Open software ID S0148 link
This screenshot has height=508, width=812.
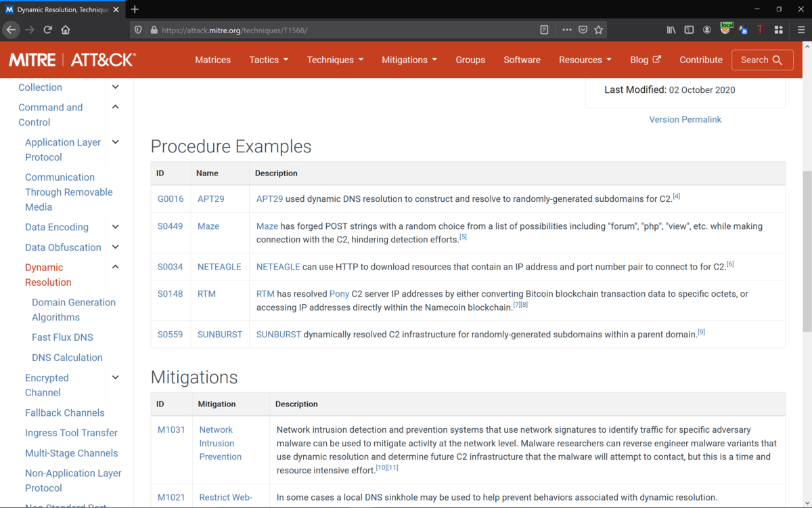[x=171, y=294]
